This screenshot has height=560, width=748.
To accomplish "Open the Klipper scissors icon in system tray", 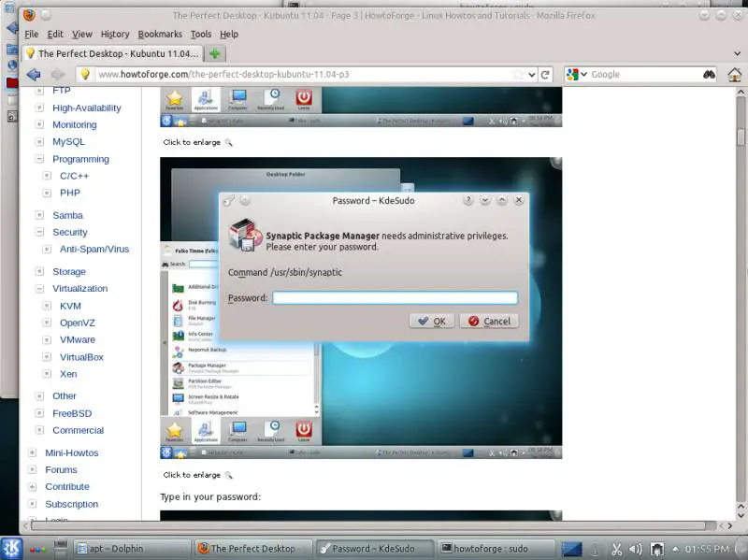I will tap(617, 549).
